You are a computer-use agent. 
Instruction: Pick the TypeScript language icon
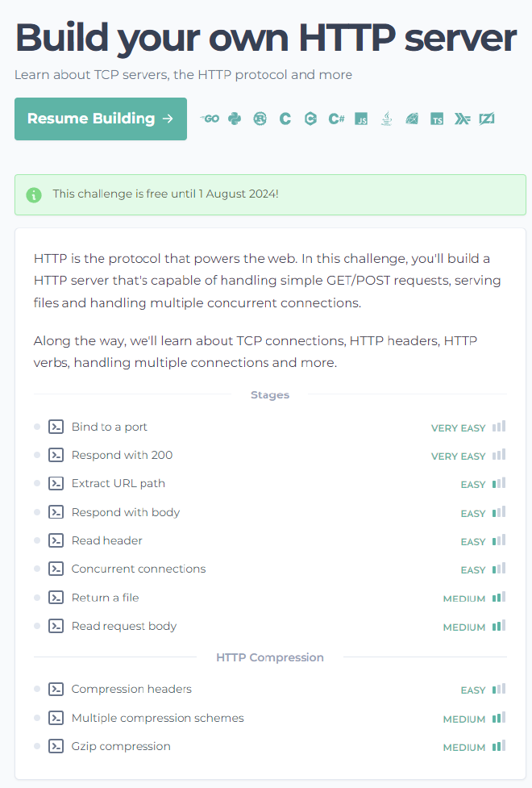pyautogui.click(x=436, y=118)
